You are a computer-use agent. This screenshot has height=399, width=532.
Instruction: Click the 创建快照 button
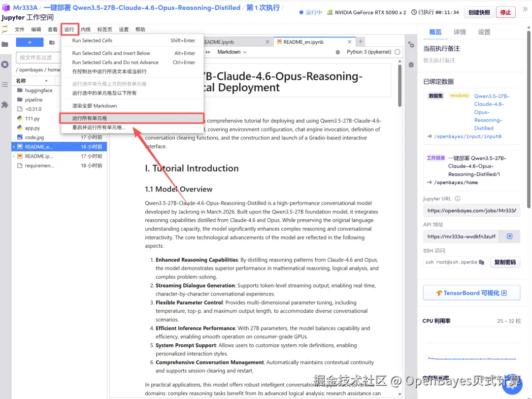(479, 12)
